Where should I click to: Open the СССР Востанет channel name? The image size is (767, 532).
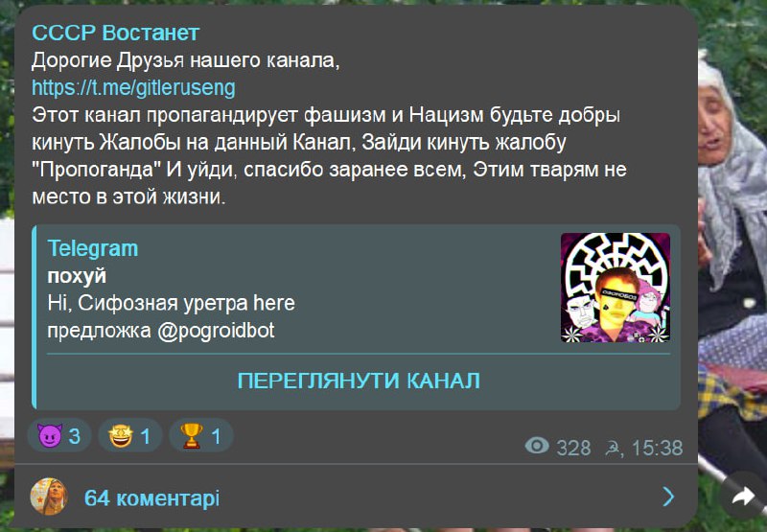pyautogui.click(x=115, y=33)
